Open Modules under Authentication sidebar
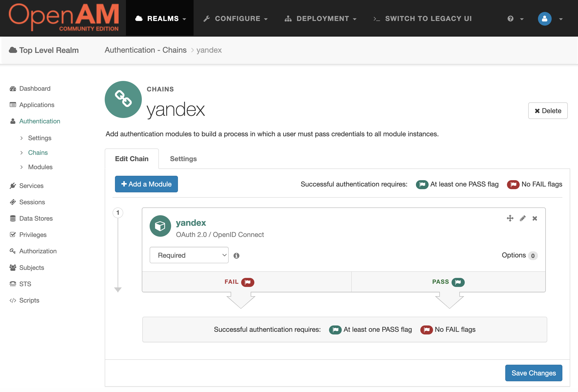 point(40,167)
